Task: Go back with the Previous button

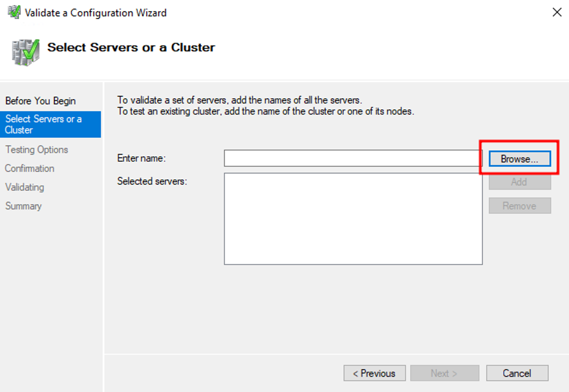Action: coord(374,373)
